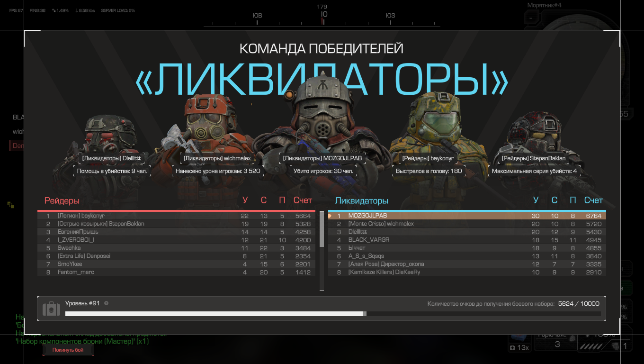This screenshot has width=644, height=364.
Task: Click the help icon beside Уровень #91
Action: coord(106,303)
